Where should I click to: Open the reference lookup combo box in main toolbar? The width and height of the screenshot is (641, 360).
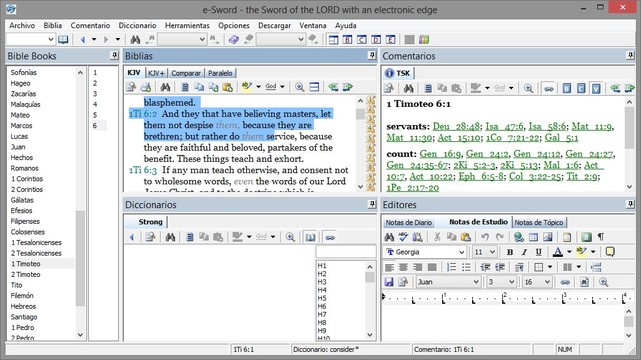click(x=31, y=40)
